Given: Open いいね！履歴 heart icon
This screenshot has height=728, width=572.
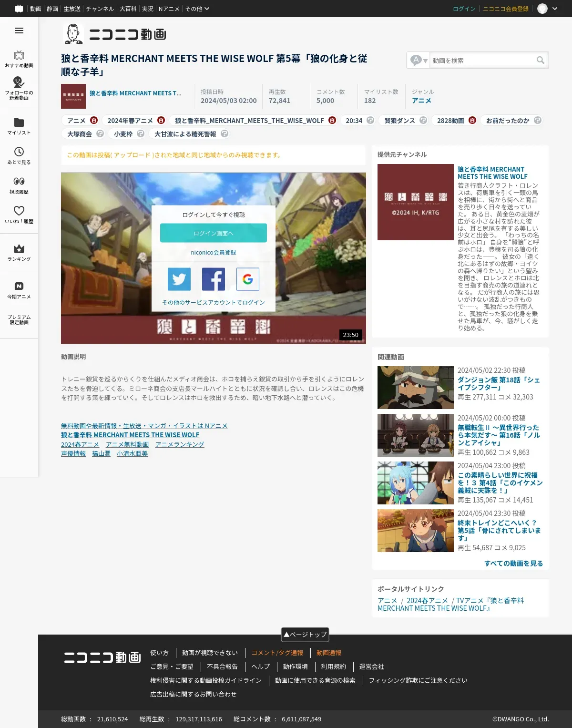Looking at the screenshot, I should coord(19,211).
